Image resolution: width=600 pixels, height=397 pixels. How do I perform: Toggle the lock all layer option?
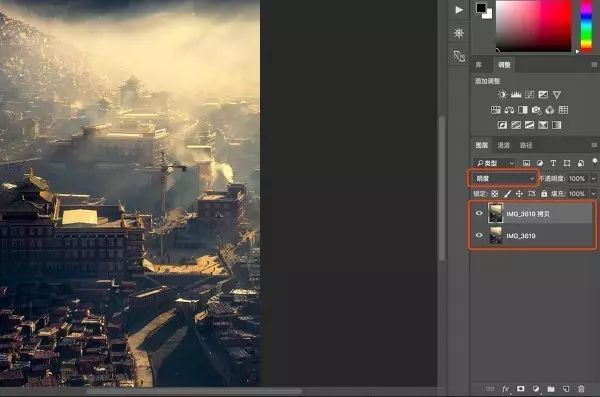(x=544, y=194)
